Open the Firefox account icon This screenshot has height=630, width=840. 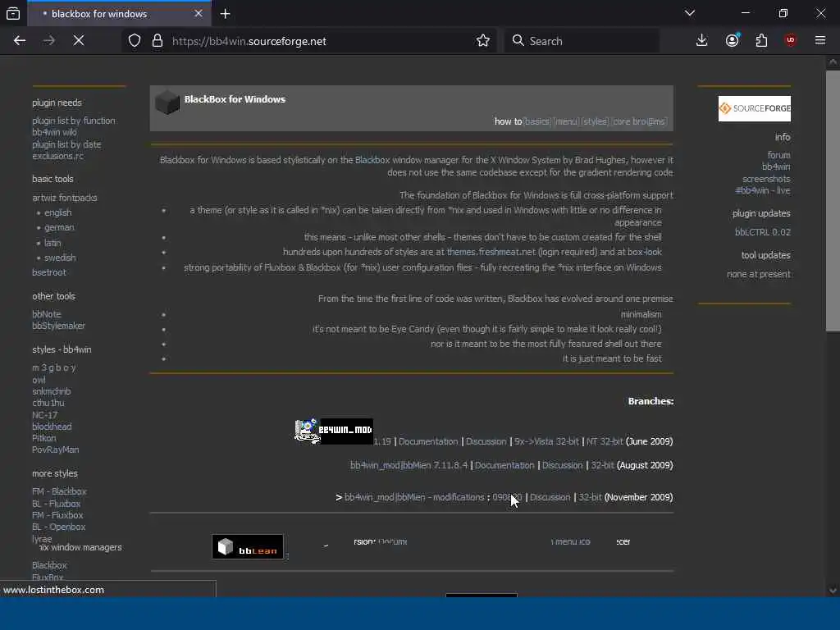[733, 41]
